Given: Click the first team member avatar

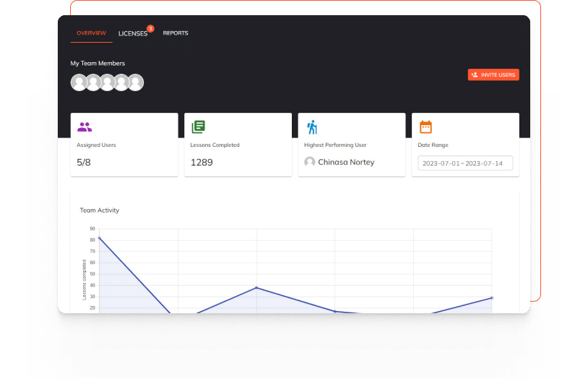Looking at the screenshot, I should (x=79, y=82).
